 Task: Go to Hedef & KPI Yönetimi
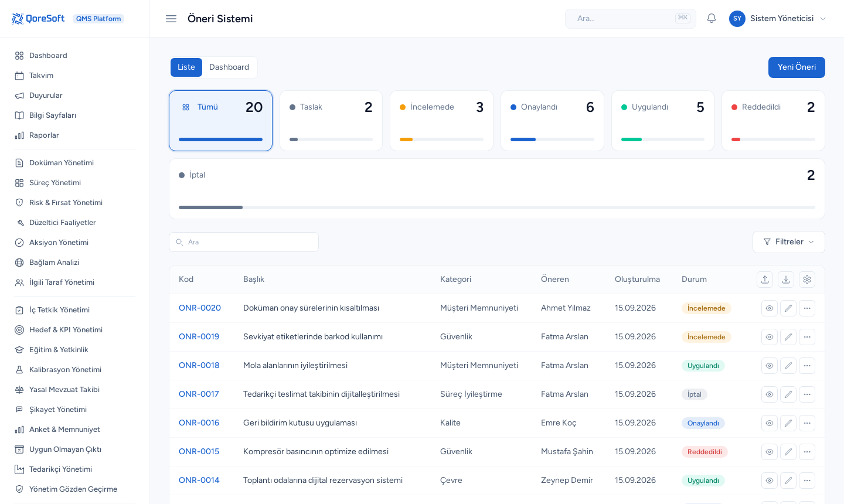(x=75, y=330)
